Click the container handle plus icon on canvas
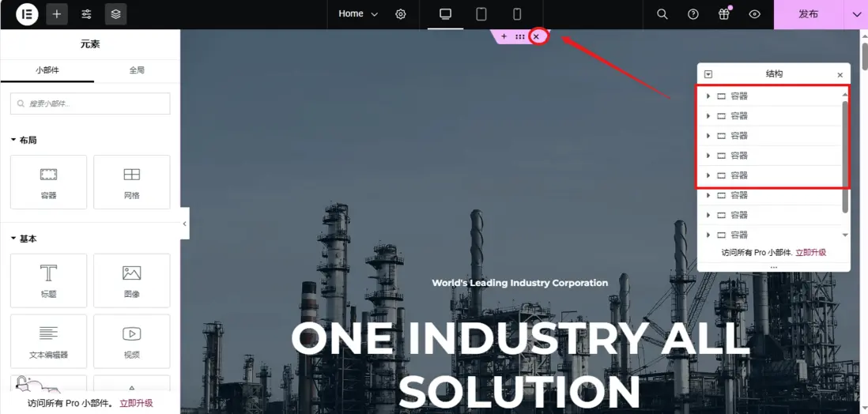868x414 pixels. [504, 36]
